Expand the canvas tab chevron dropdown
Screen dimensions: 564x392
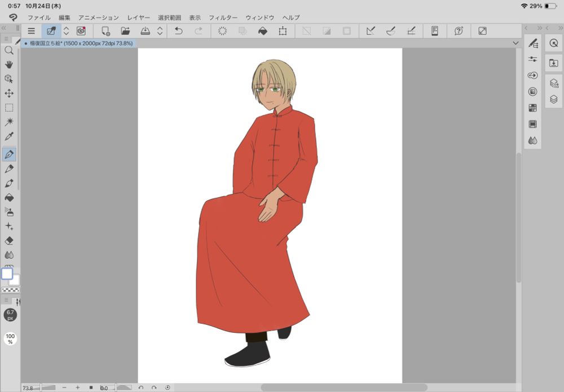[x=515, y=43]
